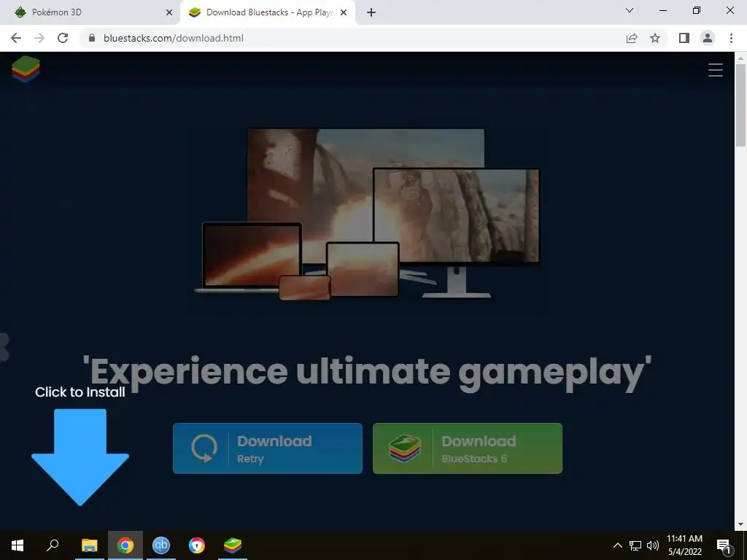Click the 'Click to Install' text

[x=80, y=392]
